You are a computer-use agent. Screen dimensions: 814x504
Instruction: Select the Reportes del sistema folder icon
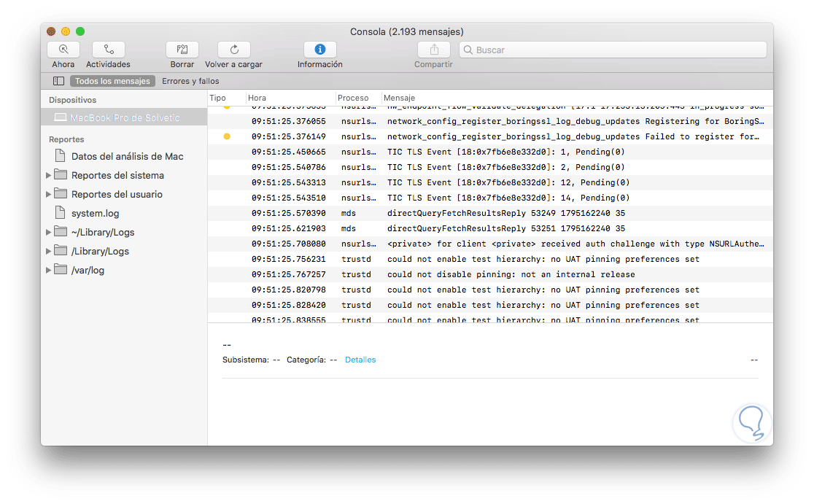pyautogui.click(x=61, y=174)
